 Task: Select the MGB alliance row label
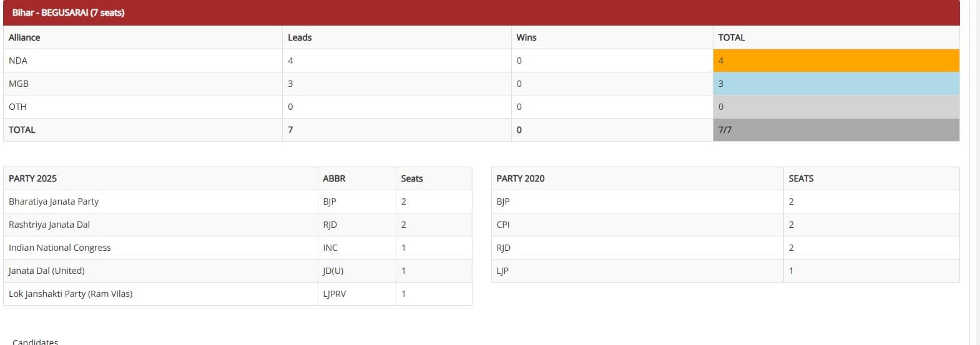click(19, 84)
